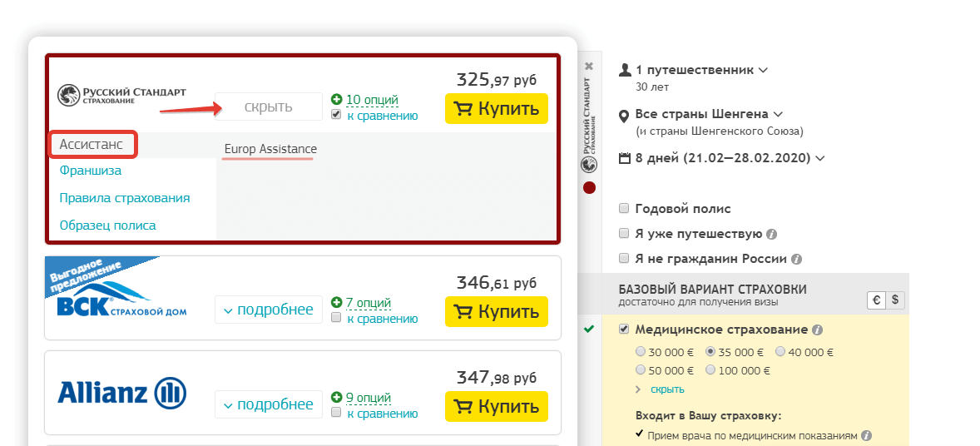Click the к сравнению link for Allianz
The width and height of the screenshot is (980, 446).
[x=383, y=414]
